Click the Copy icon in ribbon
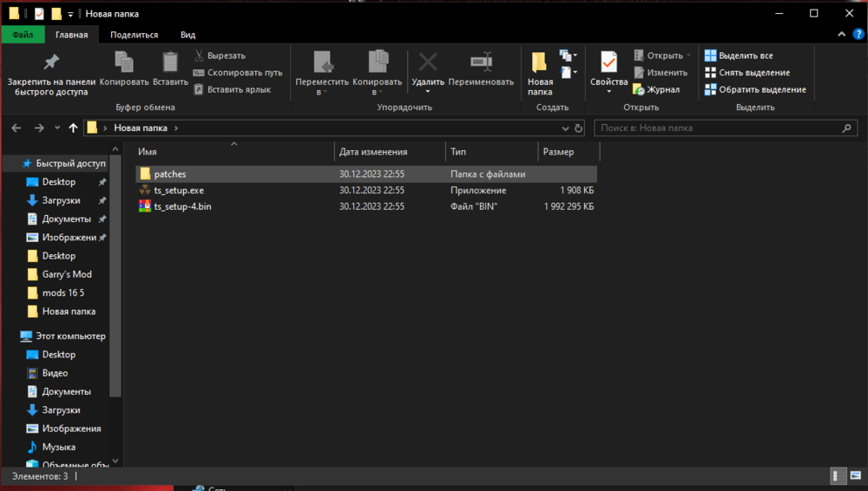Screen dimensions: 868x491 click(x=124, y=62)
